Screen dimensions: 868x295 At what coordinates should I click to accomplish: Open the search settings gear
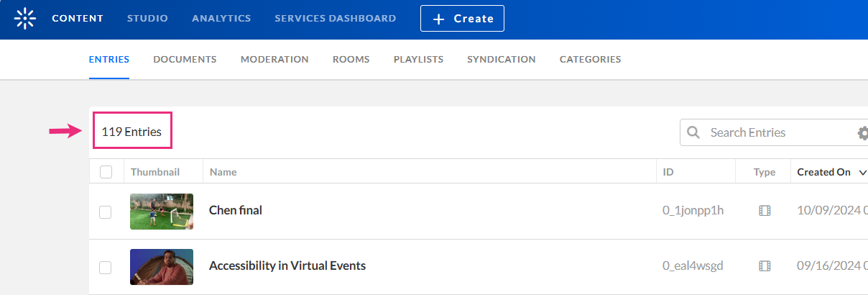tap(863, 133)
